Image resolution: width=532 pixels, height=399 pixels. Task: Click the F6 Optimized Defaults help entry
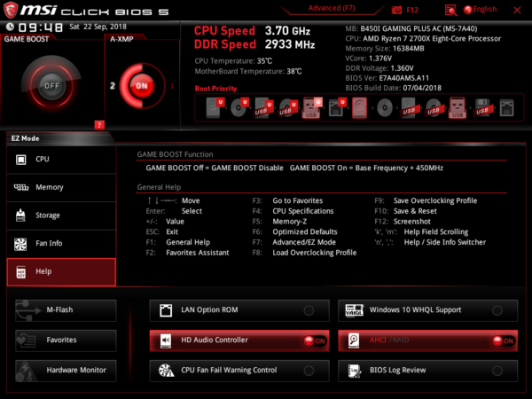(295, 231)
